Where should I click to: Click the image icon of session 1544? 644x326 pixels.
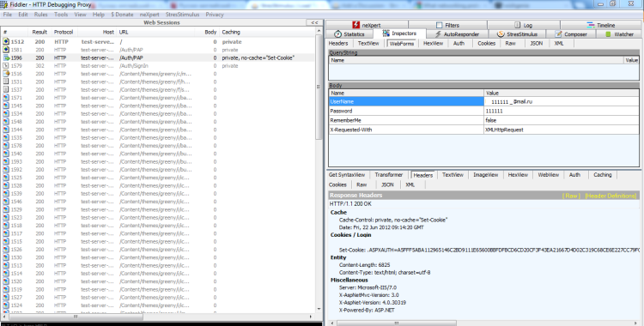6,130
